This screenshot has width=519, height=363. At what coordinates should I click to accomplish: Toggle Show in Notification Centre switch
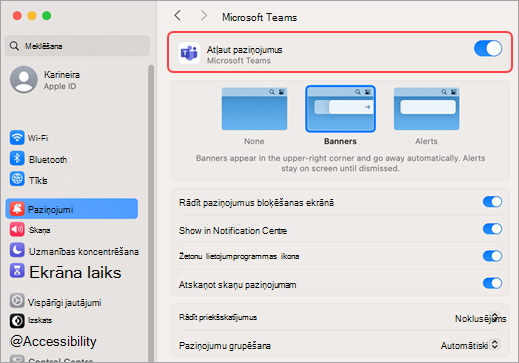point(492,229)
